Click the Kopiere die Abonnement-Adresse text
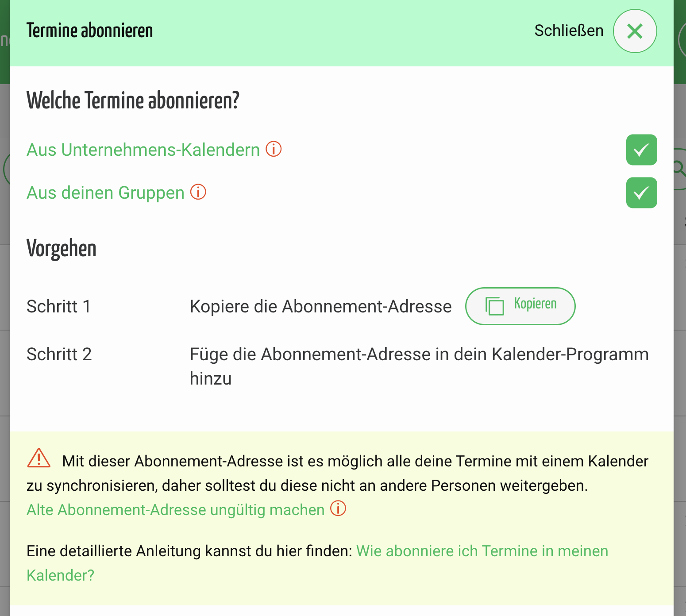The image size is (686, 616). pyautogui.click(x=320, y=306)
